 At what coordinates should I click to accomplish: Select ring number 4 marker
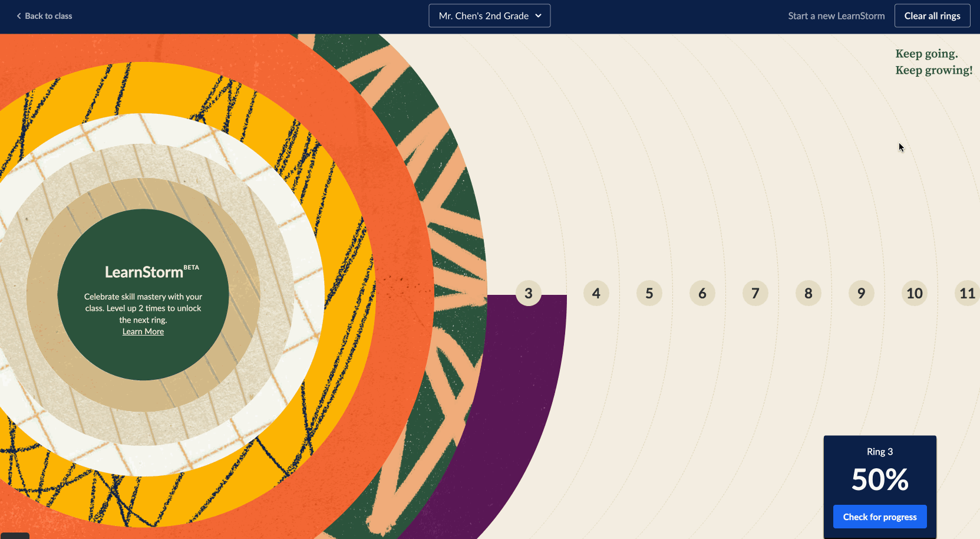tap(596, 293)
